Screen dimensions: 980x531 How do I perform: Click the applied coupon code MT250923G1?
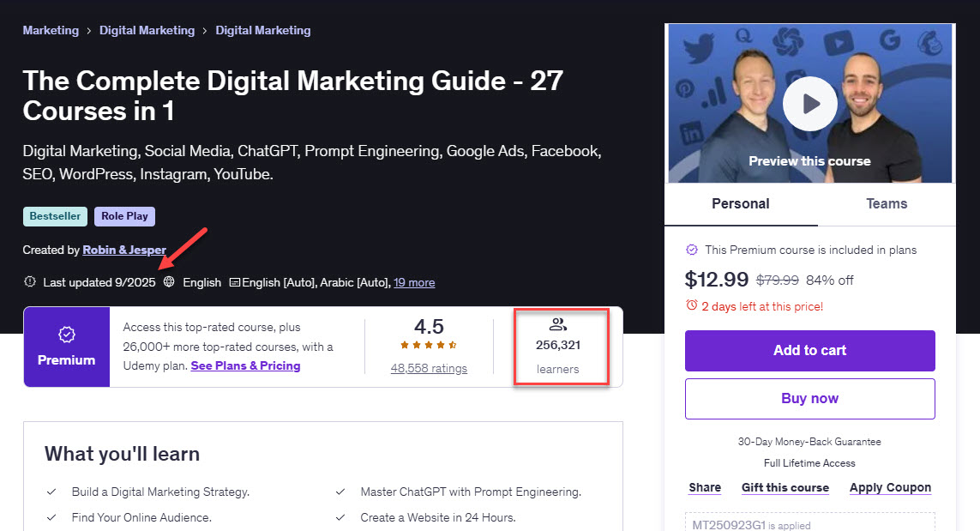click(729, 525)
